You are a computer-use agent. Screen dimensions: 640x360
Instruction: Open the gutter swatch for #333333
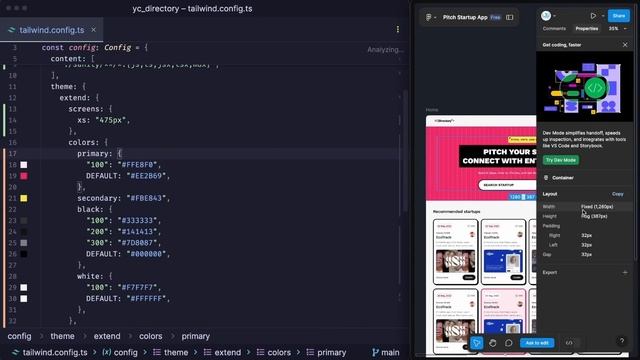[x=24, y=220]
